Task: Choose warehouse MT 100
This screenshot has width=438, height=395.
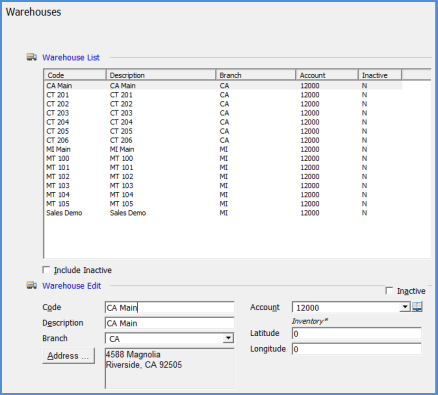Action: [223, 158]
